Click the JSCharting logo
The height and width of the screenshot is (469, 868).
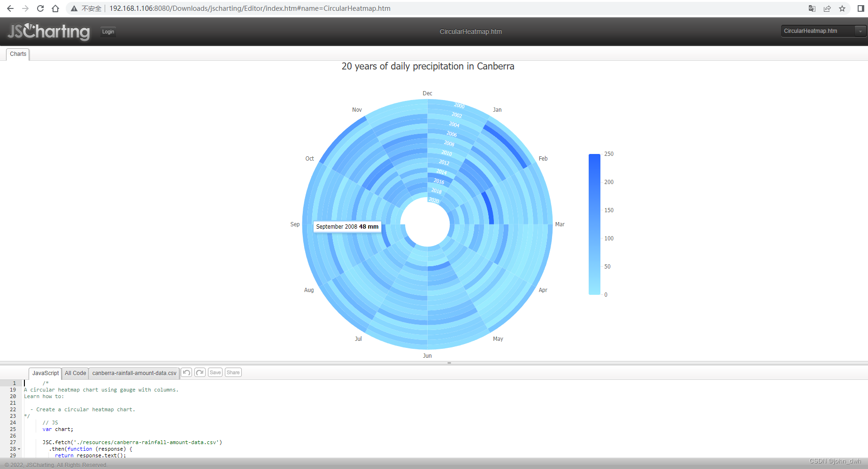pyautogui.click(x=48, y=31)
